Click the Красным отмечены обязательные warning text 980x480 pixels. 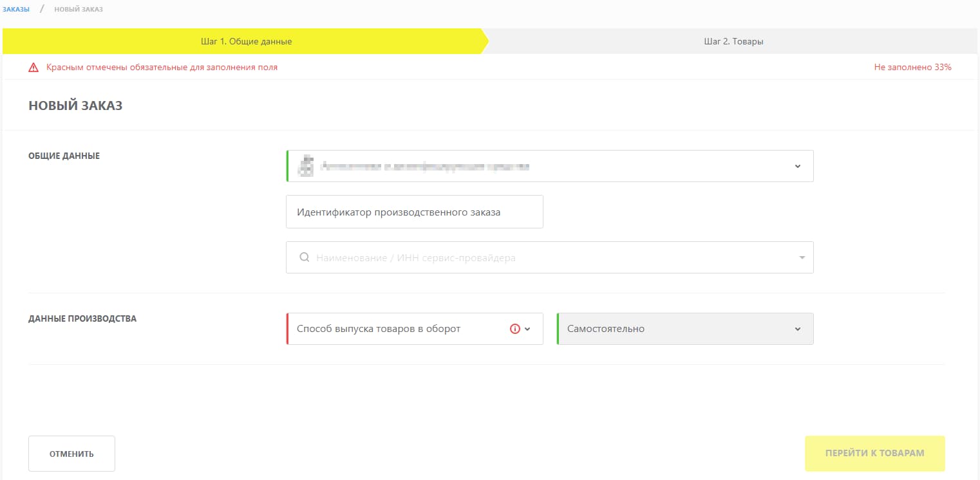pyautogui.click(x=162, y=67)
